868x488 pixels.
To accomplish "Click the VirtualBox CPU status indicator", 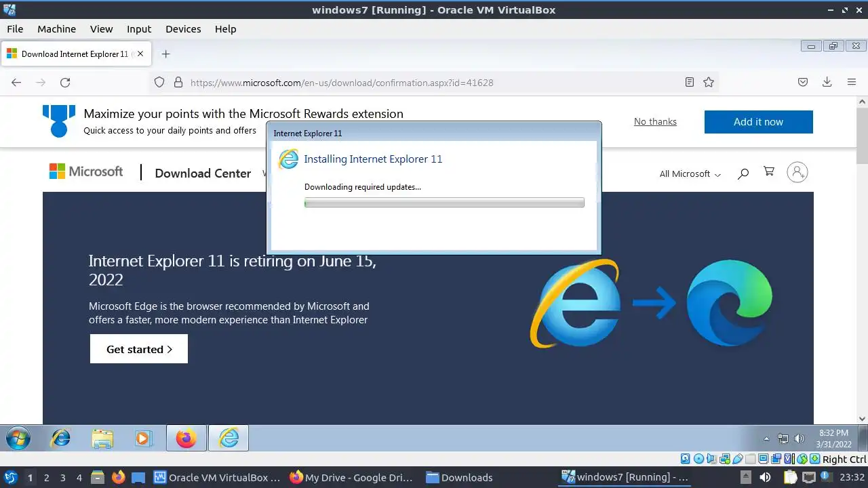I will 789,460.
